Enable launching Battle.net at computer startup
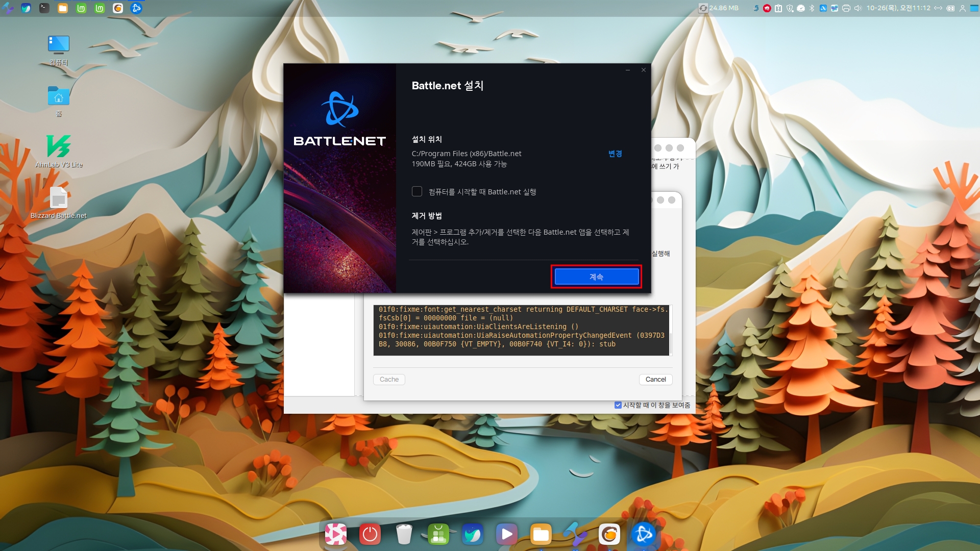This screenshot has width=980, height=551. [417, 191]
